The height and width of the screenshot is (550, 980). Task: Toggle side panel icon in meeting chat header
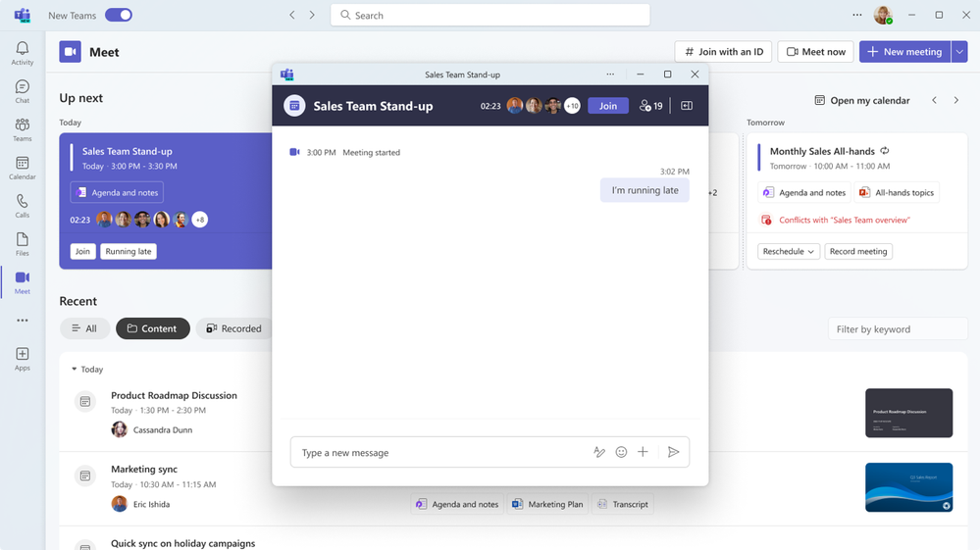point(687,106)
